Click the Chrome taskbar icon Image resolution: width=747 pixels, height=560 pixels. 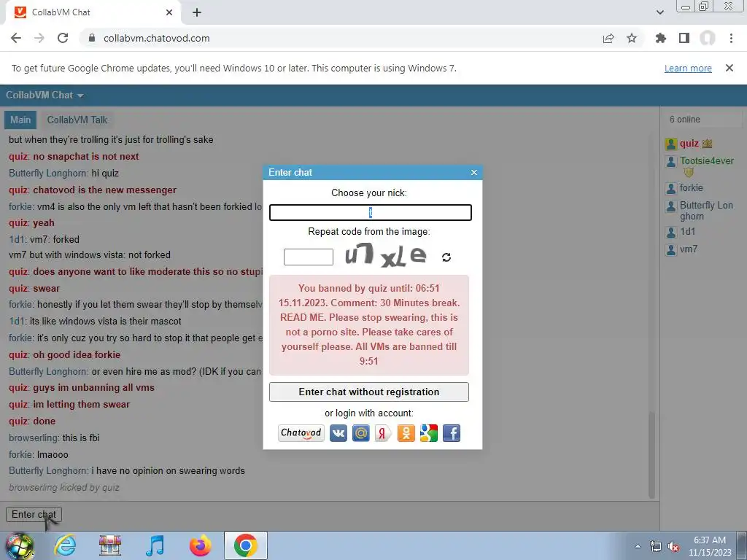tap(245, 545)
